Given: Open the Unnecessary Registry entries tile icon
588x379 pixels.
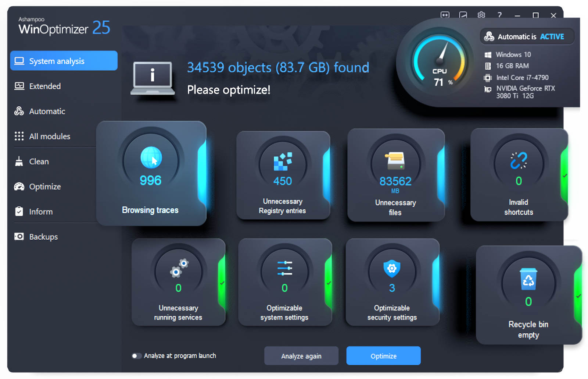Looking at the screenshot, I should (283, 162).
